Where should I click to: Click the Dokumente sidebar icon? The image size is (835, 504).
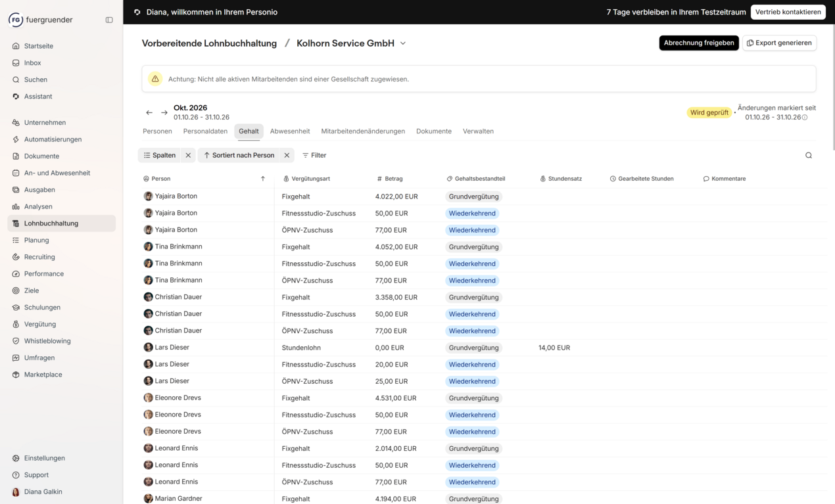[16, 156]
